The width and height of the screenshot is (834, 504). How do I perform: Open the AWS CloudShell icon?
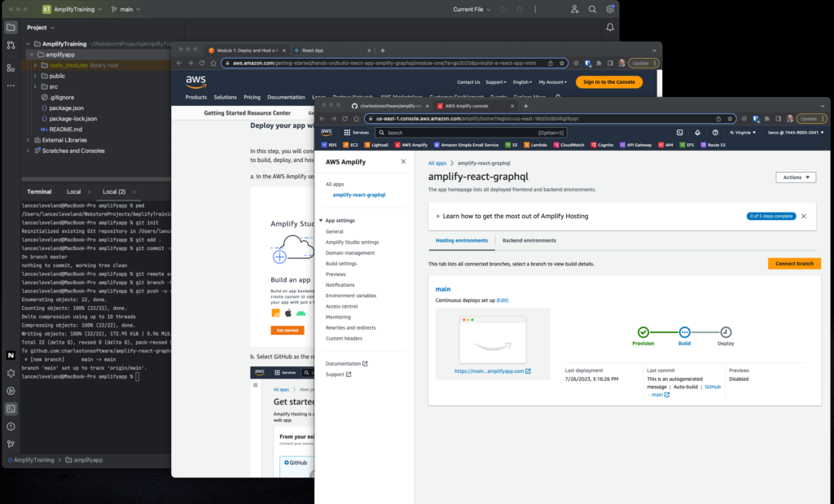pos(681,132)
